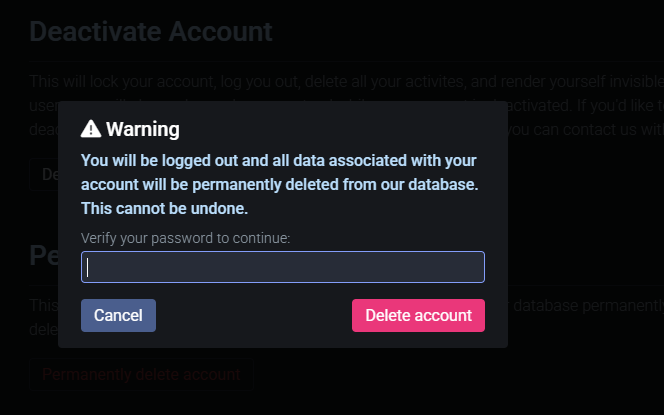Click the 'permanently deleted from our database' line
The image size is (664, 415).
tap(279, 185)
